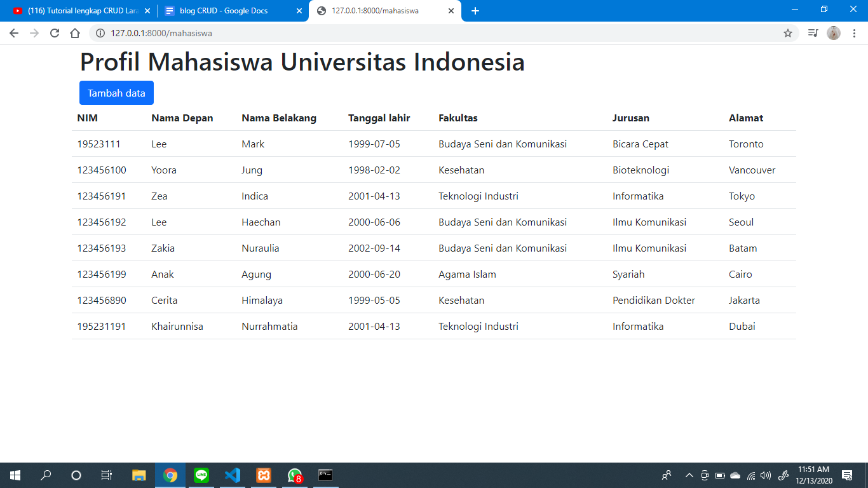Open LINE from the taskbar
Viewport: 868px width, 488px height.
click(x=201, y=475)
